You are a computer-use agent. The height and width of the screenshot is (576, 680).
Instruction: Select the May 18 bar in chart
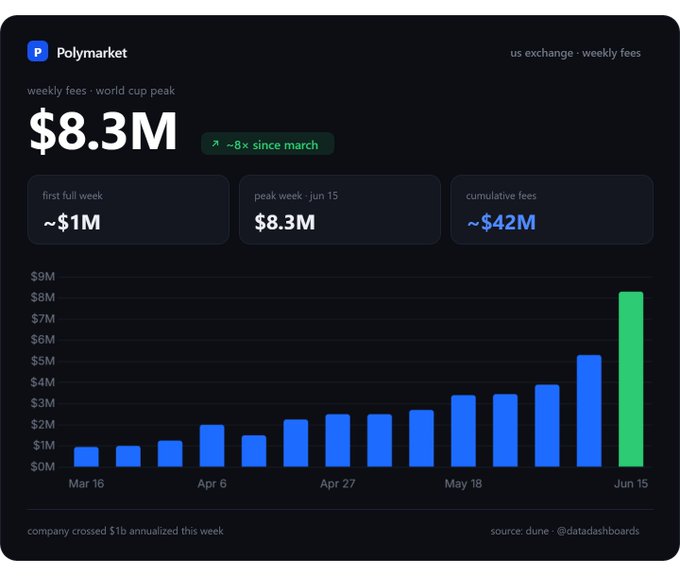pyautogui.click(x=464, y=431)
